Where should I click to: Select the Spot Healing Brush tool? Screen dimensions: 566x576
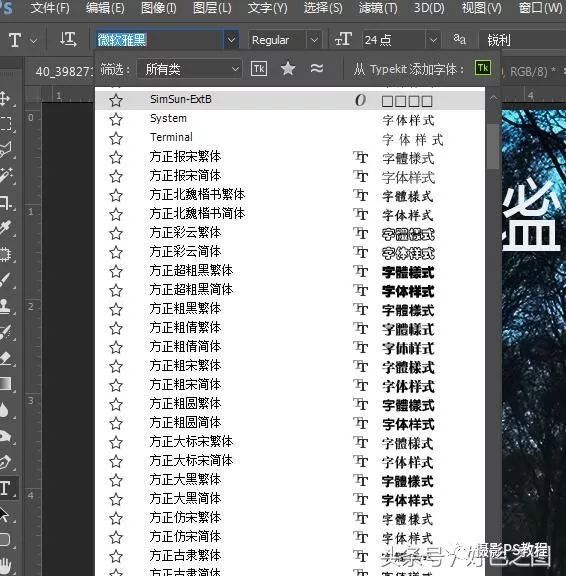tap(6, 254)
